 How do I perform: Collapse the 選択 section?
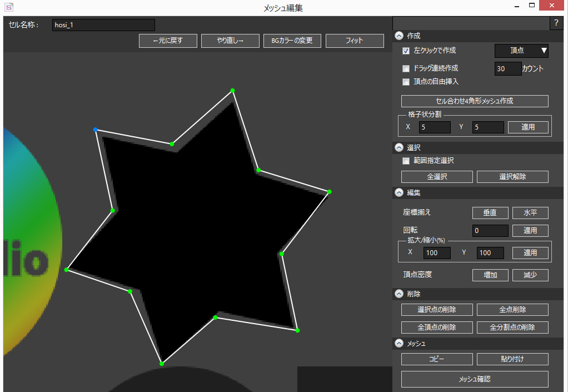[399, 147]
